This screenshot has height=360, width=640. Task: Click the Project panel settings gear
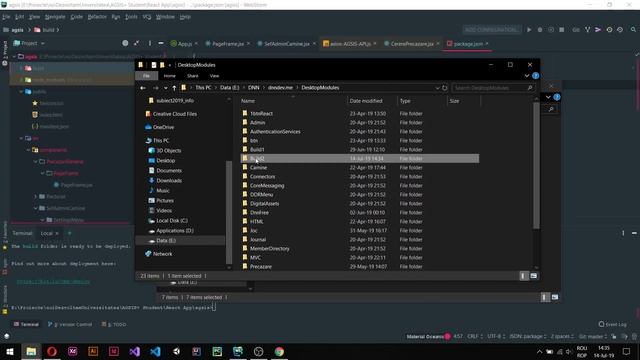149,43
